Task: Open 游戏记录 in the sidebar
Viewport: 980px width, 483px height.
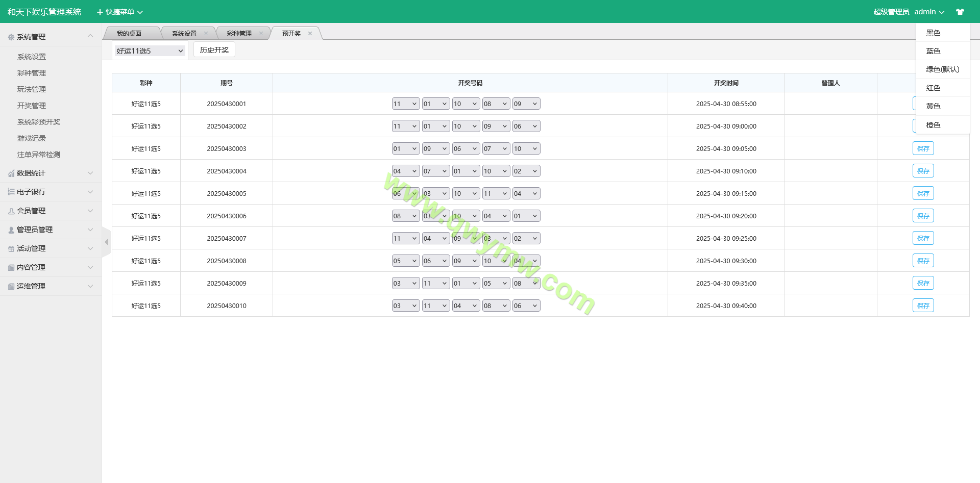Action: pyautogui.click(x=32, y=138)
